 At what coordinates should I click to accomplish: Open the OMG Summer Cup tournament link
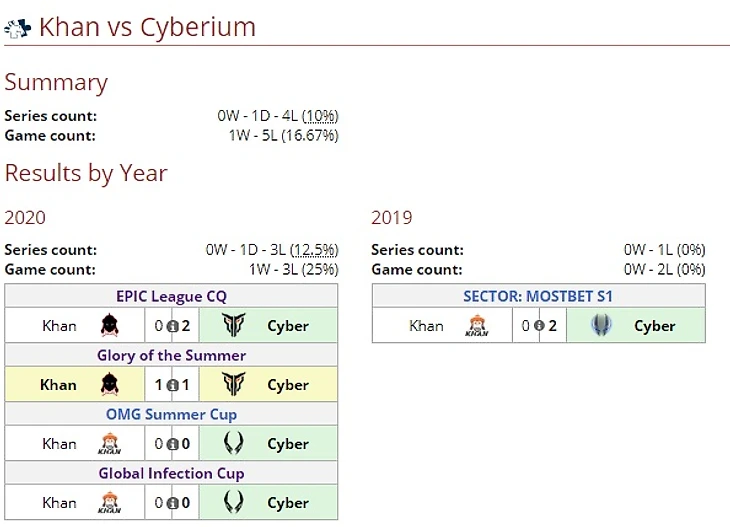[x=171, y=414]
